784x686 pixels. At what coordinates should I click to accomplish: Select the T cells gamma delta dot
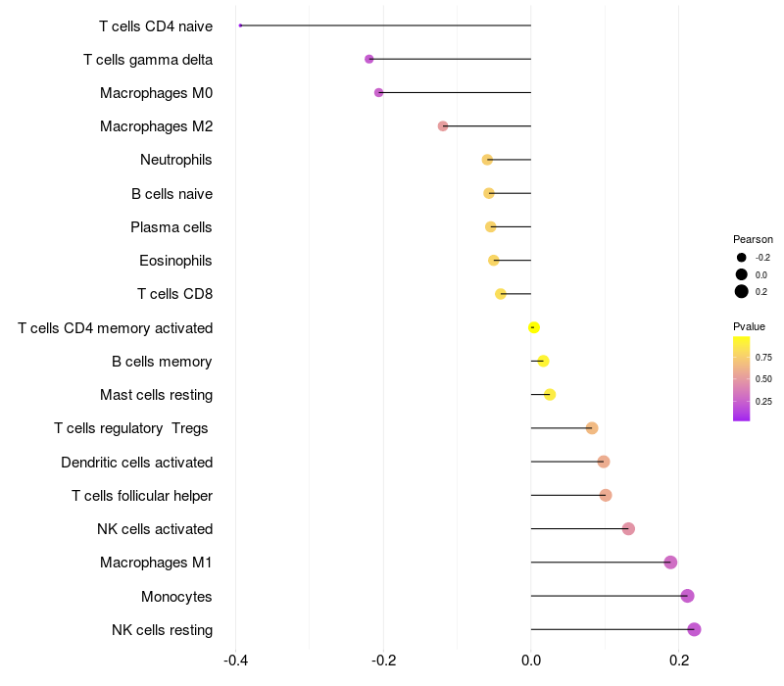point(369,59)
